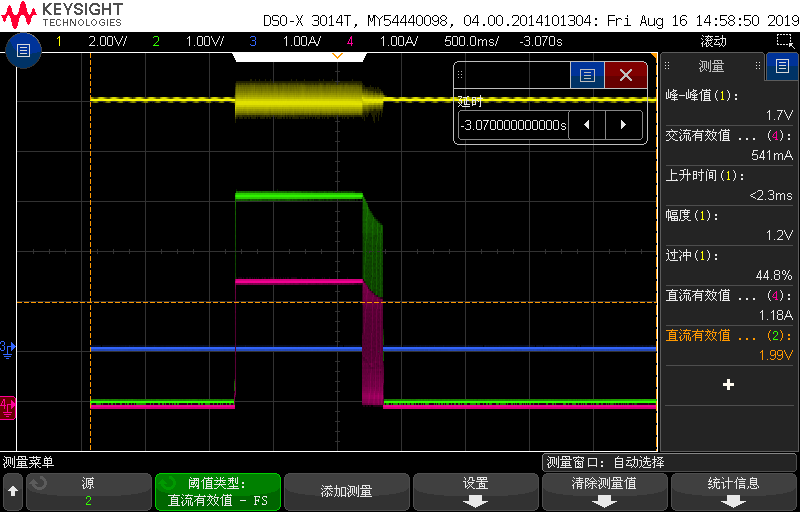
Task: Click the 541mA measurement value
Action: click(x=772, y=155)
